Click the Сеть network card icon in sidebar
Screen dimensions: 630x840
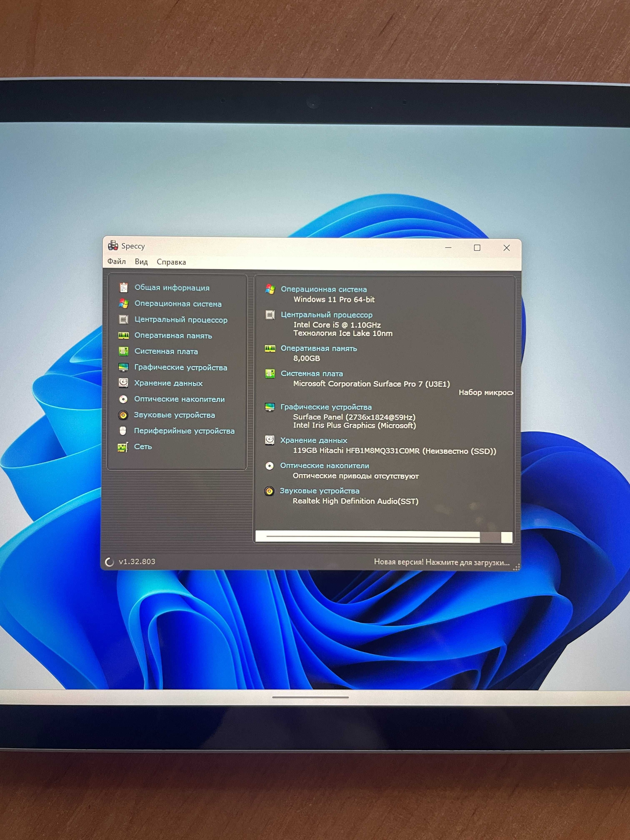point(123,447)
